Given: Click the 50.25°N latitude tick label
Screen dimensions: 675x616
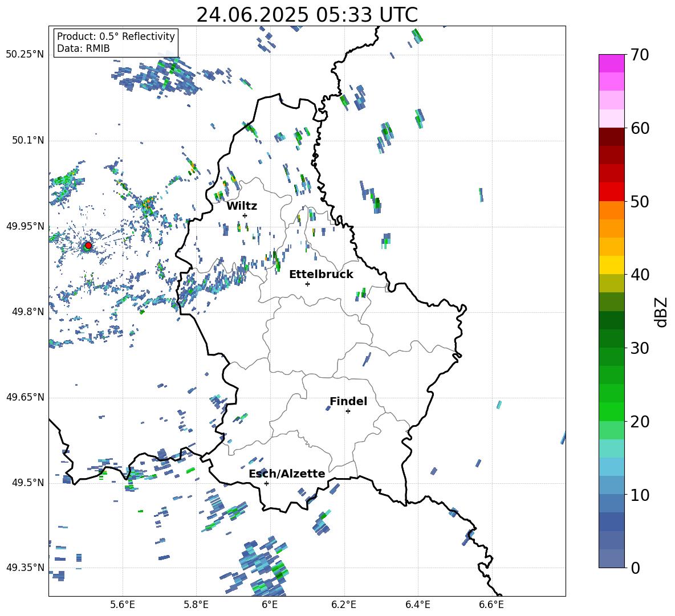Looking at the screenshot, I should pos(25,55).
